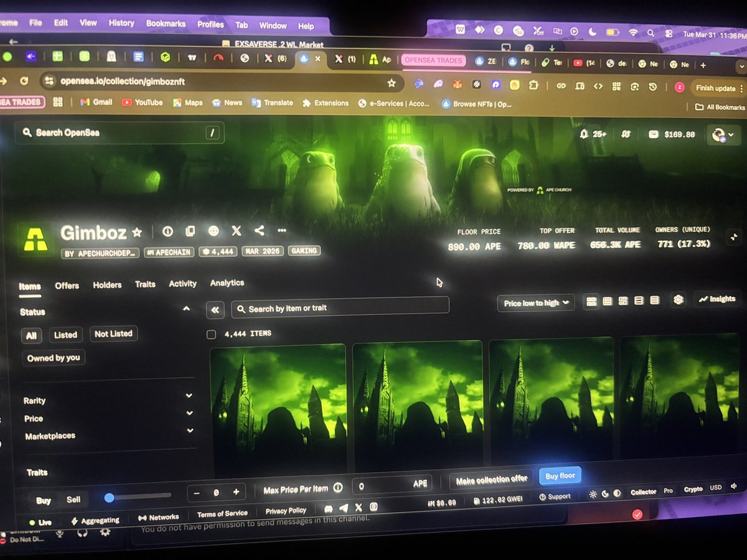The image size is (747, 560).
Task: Reload the OpenSea page
Action: tap(24, 80)
